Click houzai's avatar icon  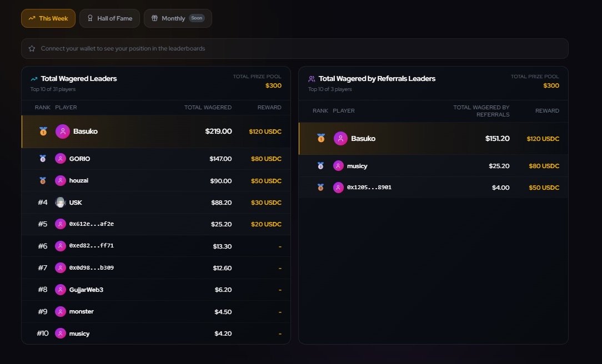[61, 180]
